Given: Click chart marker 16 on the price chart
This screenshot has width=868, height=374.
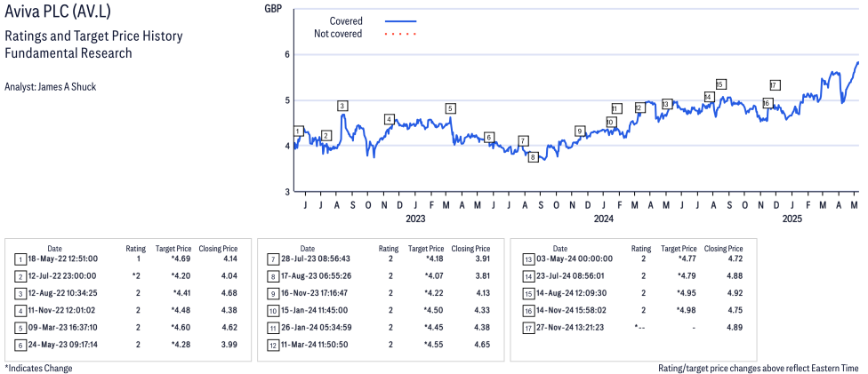Looking at the screenshot, I should coord(767,103).
